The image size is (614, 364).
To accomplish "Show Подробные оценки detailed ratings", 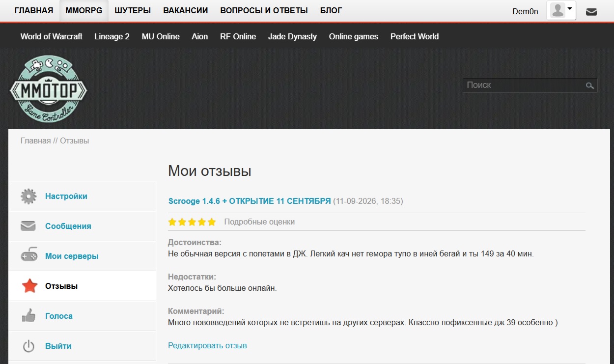I will coord(259,222).
